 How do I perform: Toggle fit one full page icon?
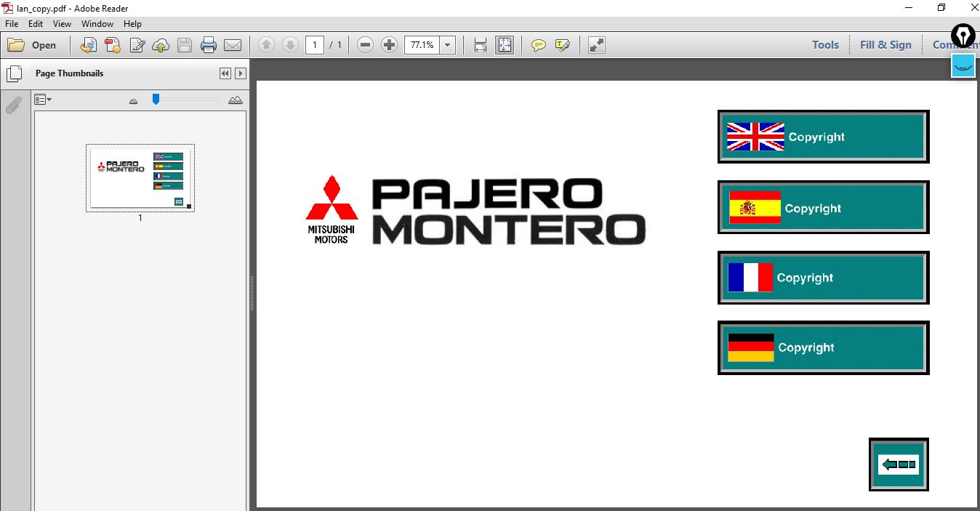click(505, 45)
